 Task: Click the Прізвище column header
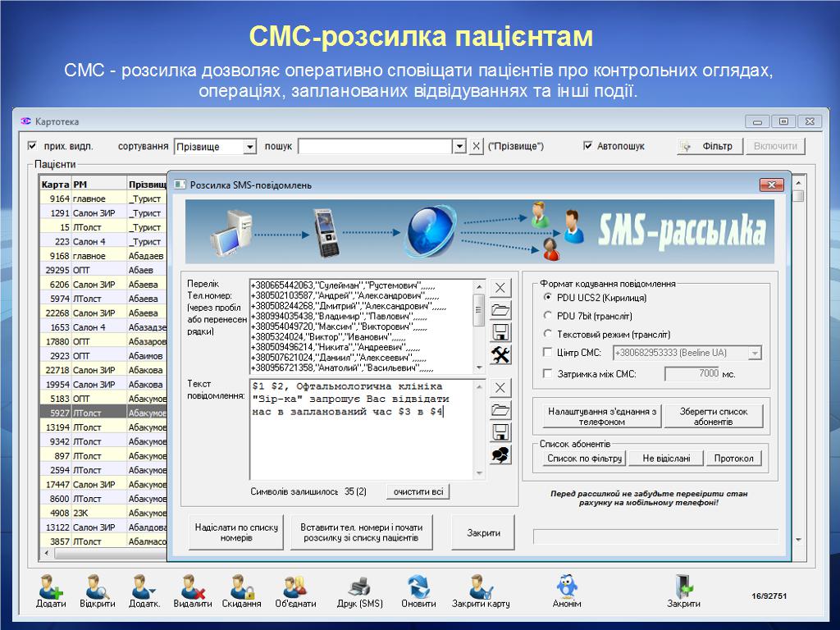tap(148, 185)
